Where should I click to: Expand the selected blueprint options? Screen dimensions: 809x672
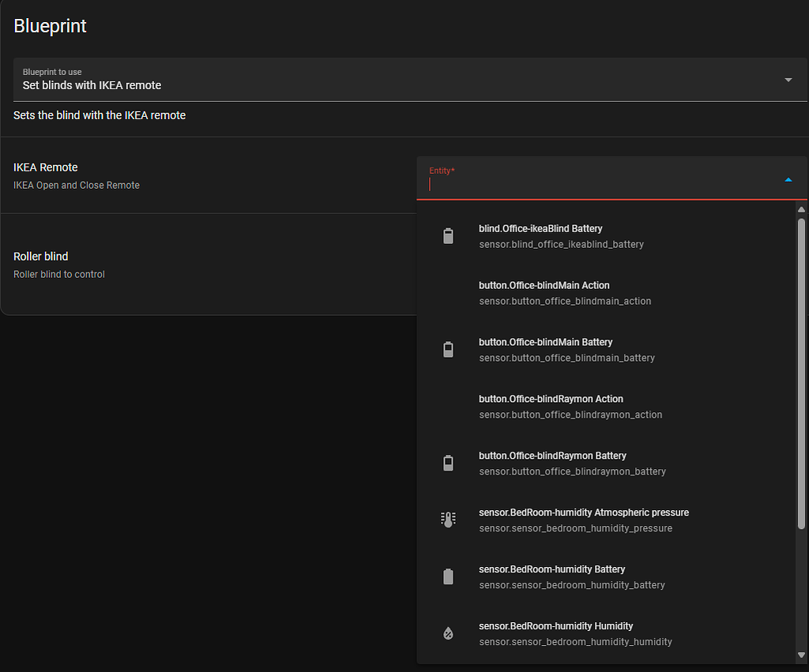[x=788, y=80]
